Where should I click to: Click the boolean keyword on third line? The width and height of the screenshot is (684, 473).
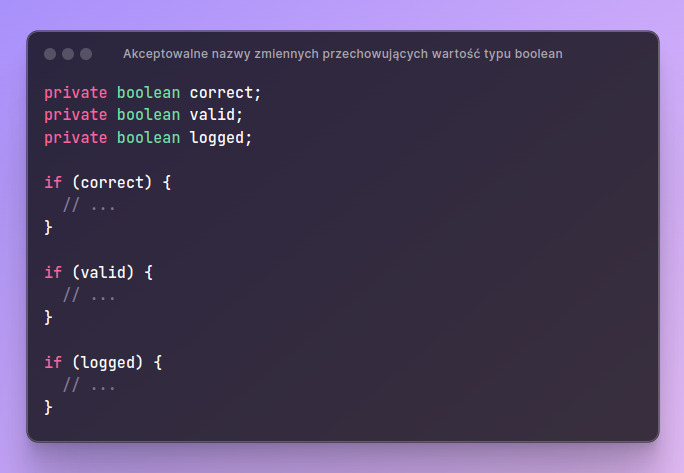[148, 138]
